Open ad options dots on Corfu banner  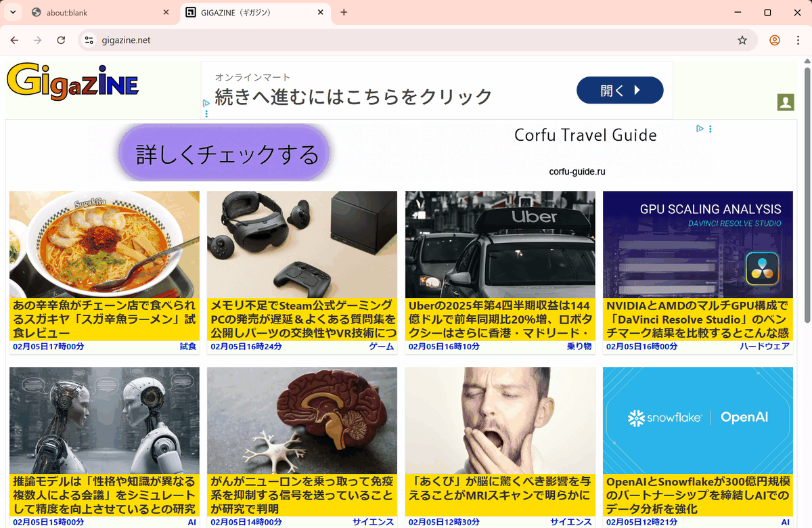click(710, 129)
